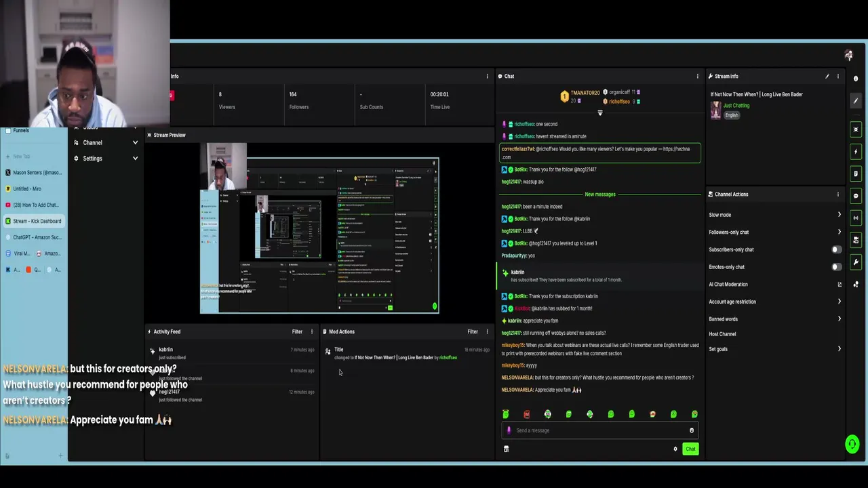Click the 00:20:01 Time Live value
The width and height of the screenshot is (868, 488).
click(439, 95)
